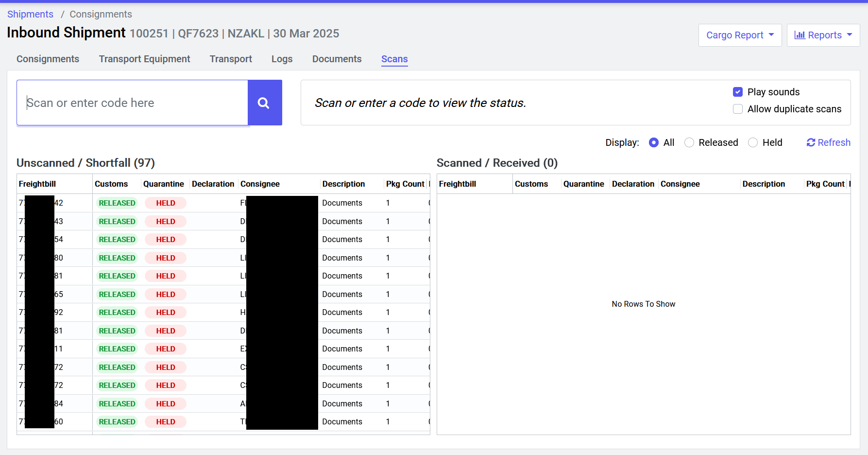Viewport: 868px width, 455px height.
Task: Click Scanned / Received (0) heading
Action: (497, 163)
